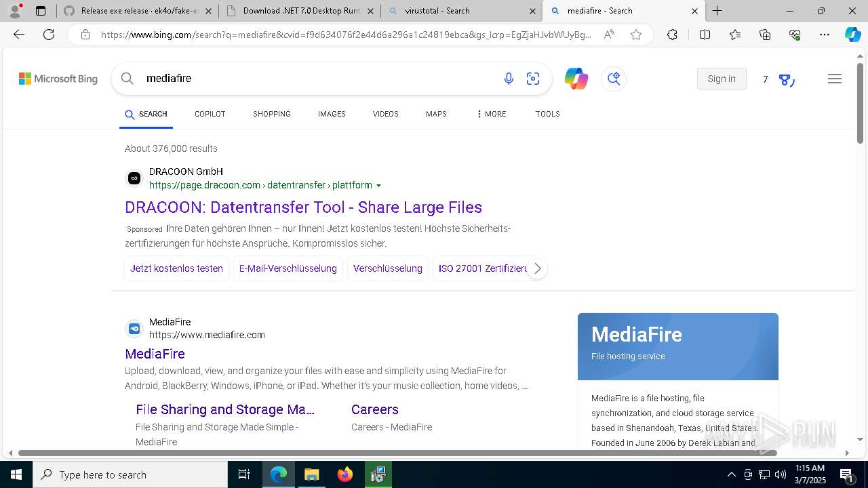
Task: Open Favorites list icon
Action: tap(735, 35)
